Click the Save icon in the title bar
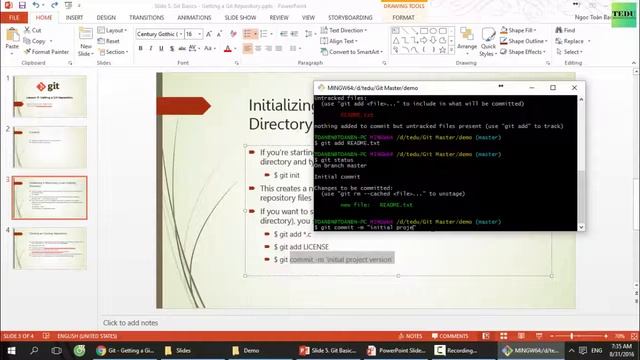 [22, 5]
